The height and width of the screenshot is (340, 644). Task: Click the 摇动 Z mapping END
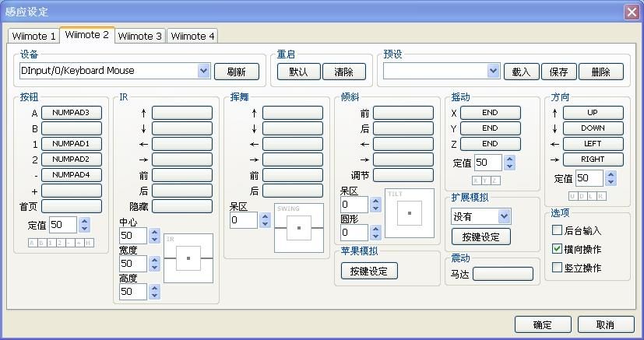pos(491,144)
